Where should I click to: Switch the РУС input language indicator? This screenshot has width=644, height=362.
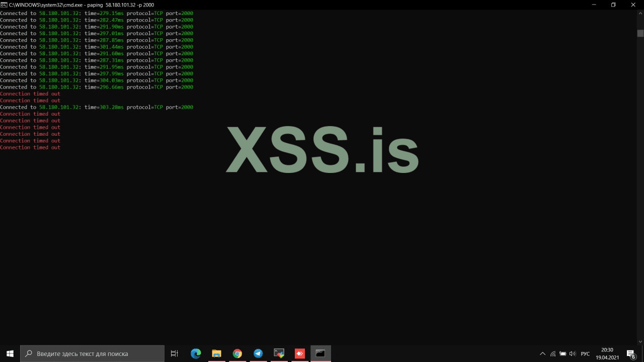[x=585, y=354]
